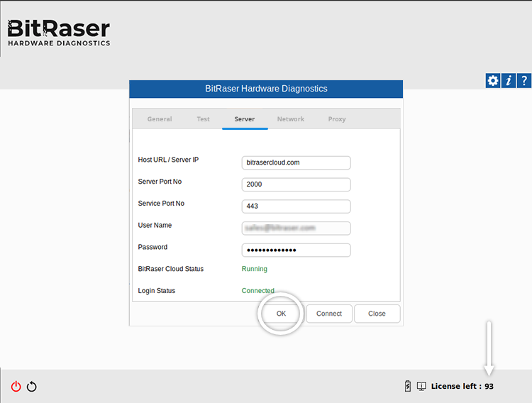Open help with the question mark icon
The width and height of the screenshot is (532, 403).
click(523, 81)
